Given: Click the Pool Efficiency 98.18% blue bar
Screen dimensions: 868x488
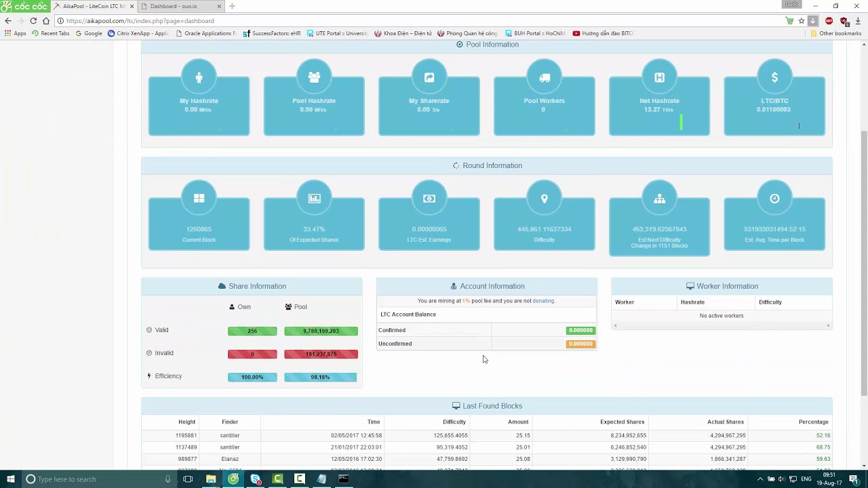Looking at the screenshot, I should point(320,377).
